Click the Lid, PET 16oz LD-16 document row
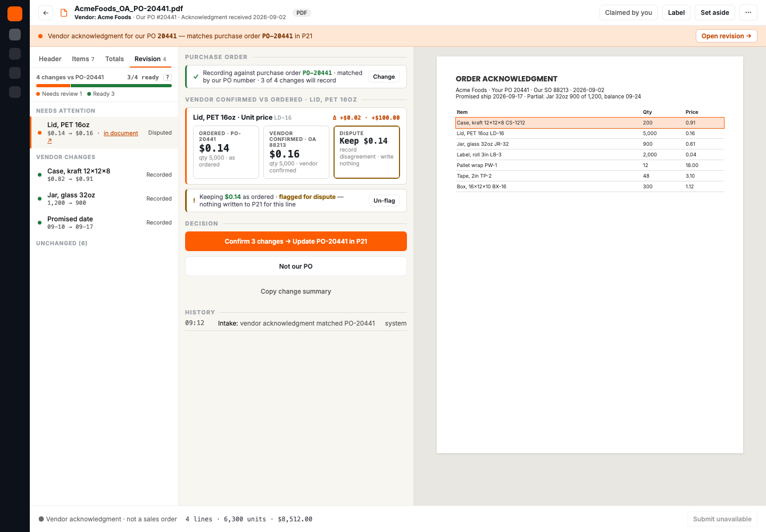766x532 pixels. pos(590,134)
